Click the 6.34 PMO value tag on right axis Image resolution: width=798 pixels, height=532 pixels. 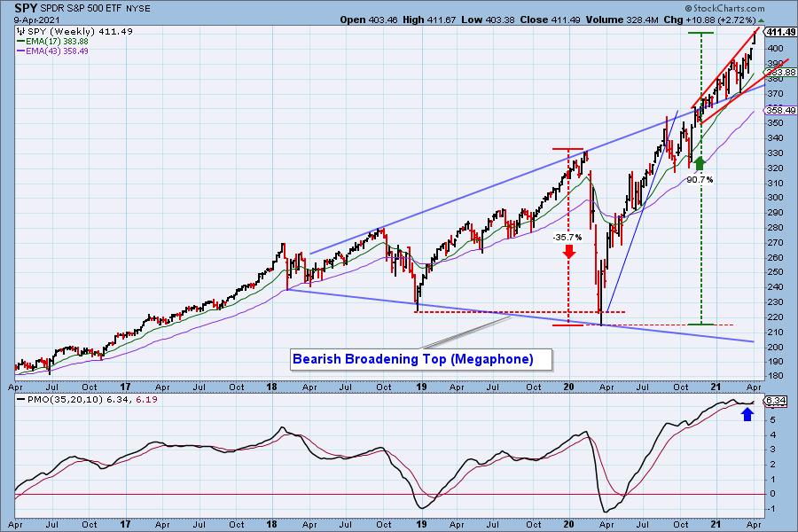[x=776, y=401]
